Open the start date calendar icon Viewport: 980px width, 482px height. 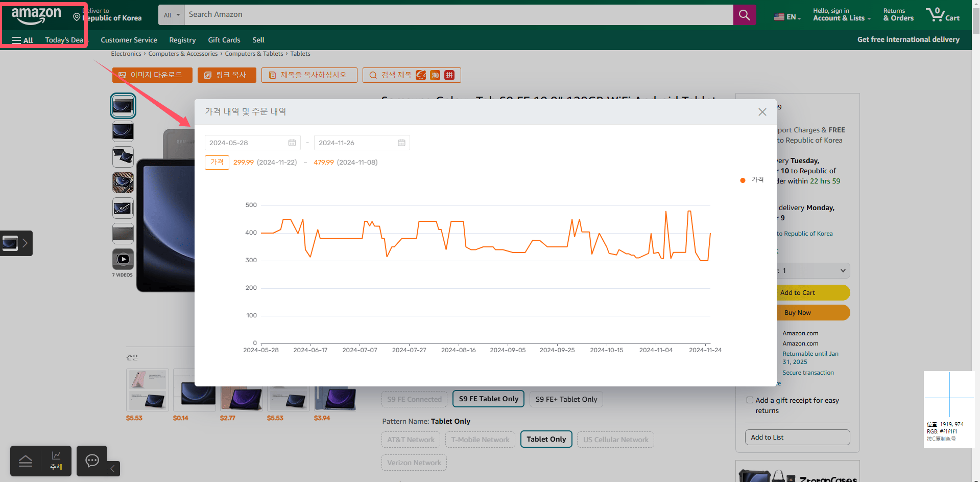point(292,143)
